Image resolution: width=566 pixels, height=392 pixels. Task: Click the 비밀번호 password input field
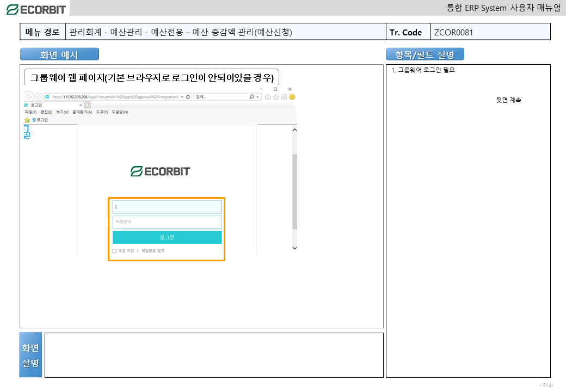(x=167, y=222)
